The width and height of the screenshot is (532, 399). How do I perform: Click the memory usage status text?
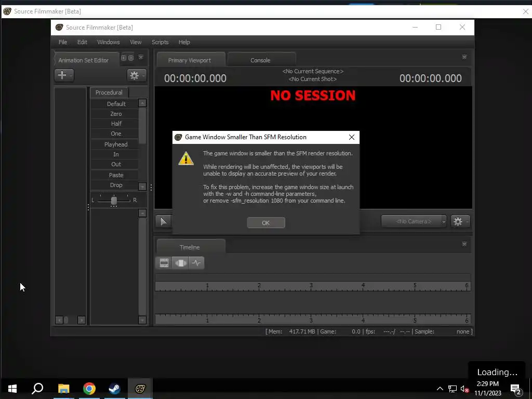[291, 331]
